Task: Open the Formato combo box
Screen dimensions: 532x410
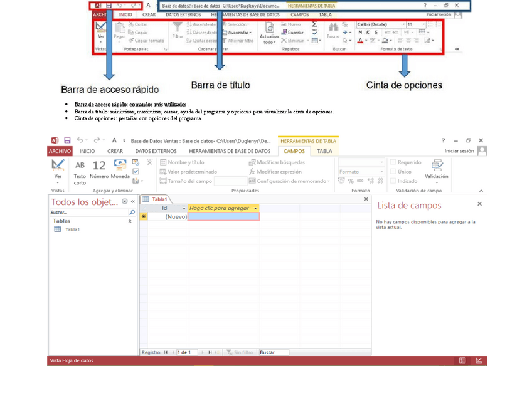Action: [x=361, y=172]
